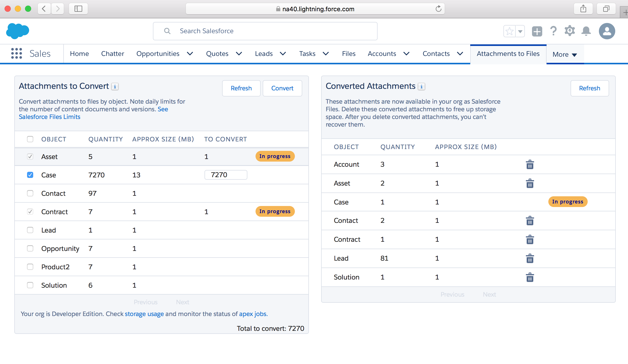Open the Setup gear icon

click(x=570, y=31)
